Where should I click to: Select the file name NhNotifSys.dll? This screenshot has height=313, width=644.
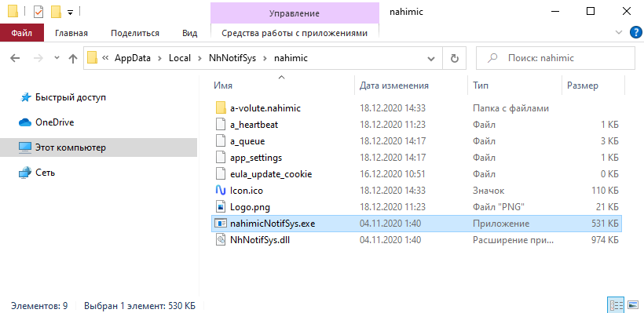click(261, 240)
